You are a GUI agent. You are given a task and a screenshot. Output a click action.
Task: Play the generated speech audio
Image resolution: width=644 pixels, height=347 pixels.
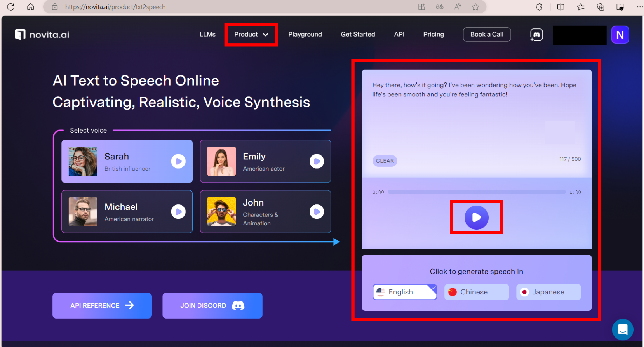click(476, 217)
